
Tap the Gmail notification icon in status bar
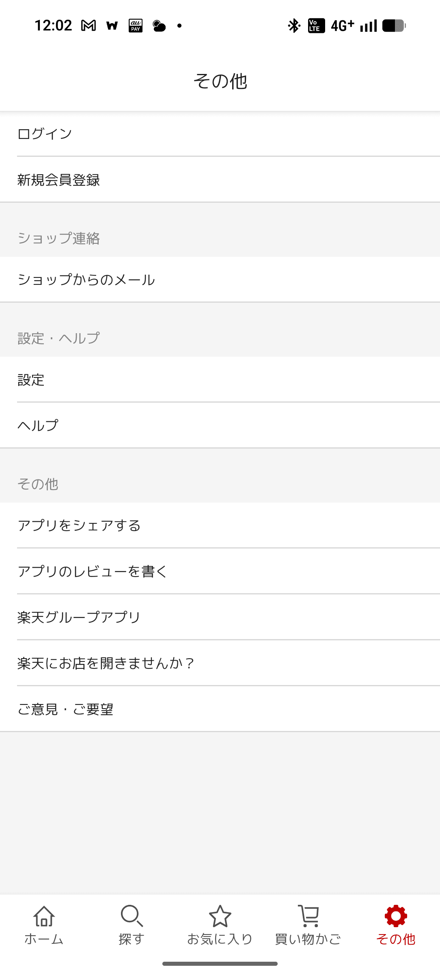[88, 26]
